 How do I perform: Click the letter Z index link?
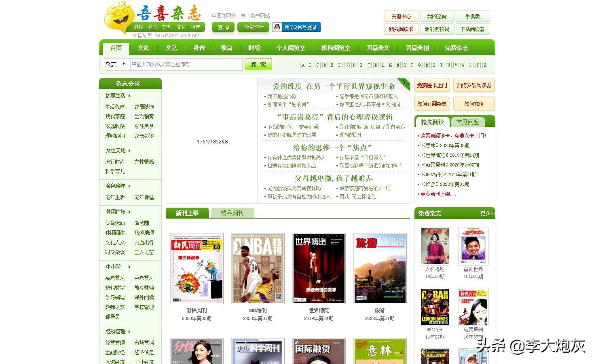click(x=484, y=65)
